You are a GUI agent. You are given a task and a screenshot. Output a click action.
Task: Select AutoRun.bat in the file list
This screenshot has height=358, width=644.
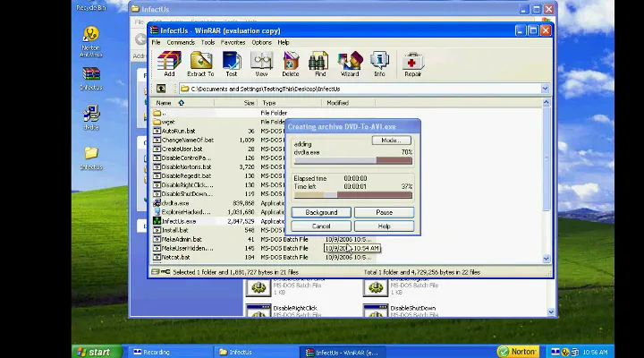coord(179,131)
